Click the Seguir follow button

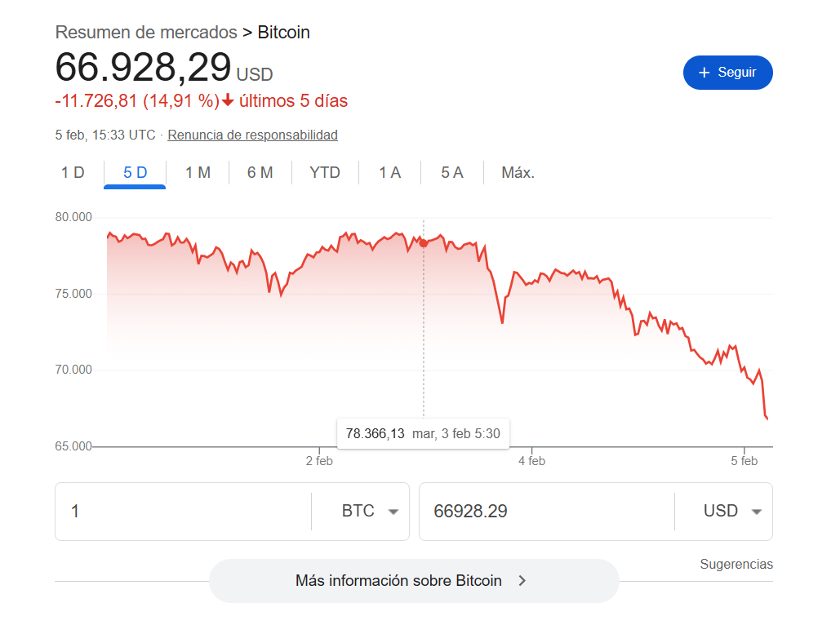point(727,73)
